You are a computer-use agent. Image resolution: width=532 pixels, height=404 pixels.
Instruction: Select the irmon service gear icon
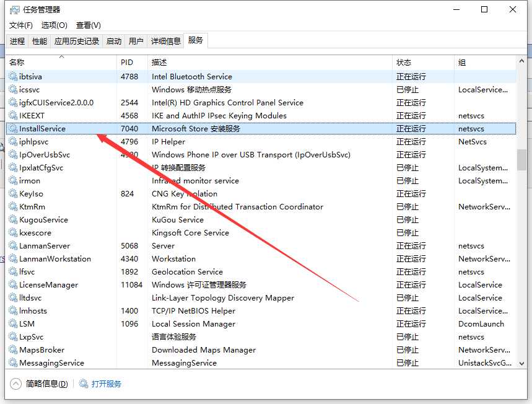point(13,180)
